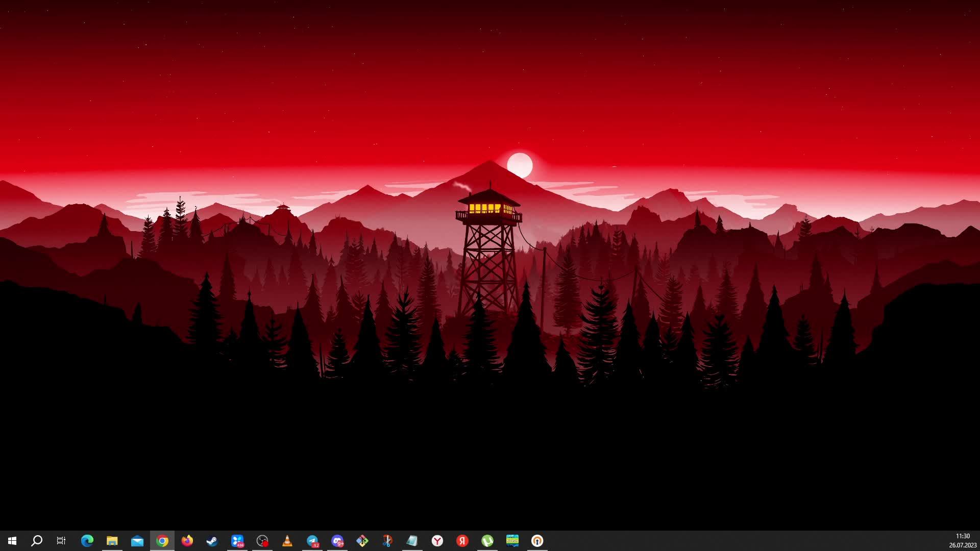
Task: Launch Firefox from the taskbar
Action: pos(187,541)
